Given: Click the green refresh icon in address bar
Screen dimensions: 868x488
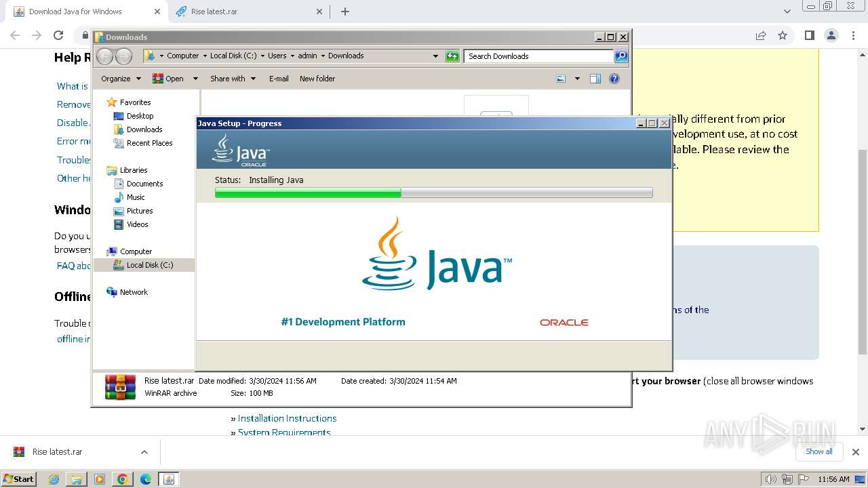Looking at the screenshot, I should pyautogui.click(x=452, y=56).
